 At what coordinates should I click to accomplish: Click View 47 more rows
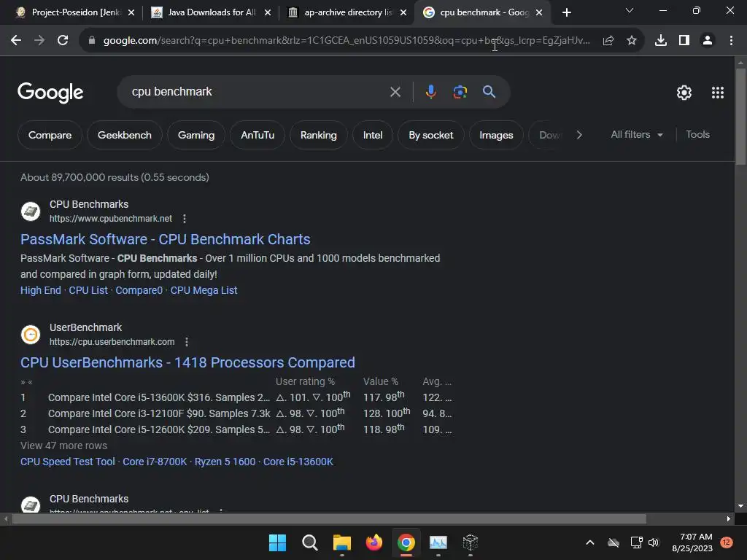[x=64, y=446]
